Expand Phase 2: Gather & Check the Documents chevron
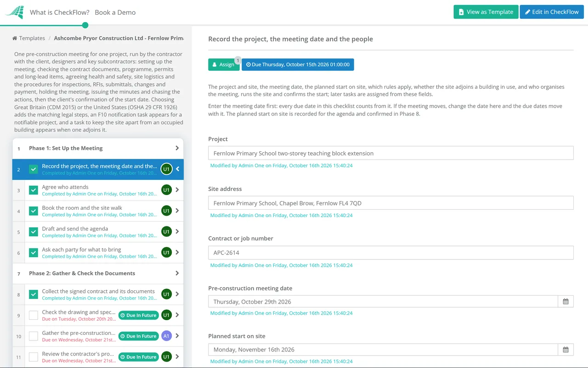Viewport: 588px width, 368px height. coord(177,273)
